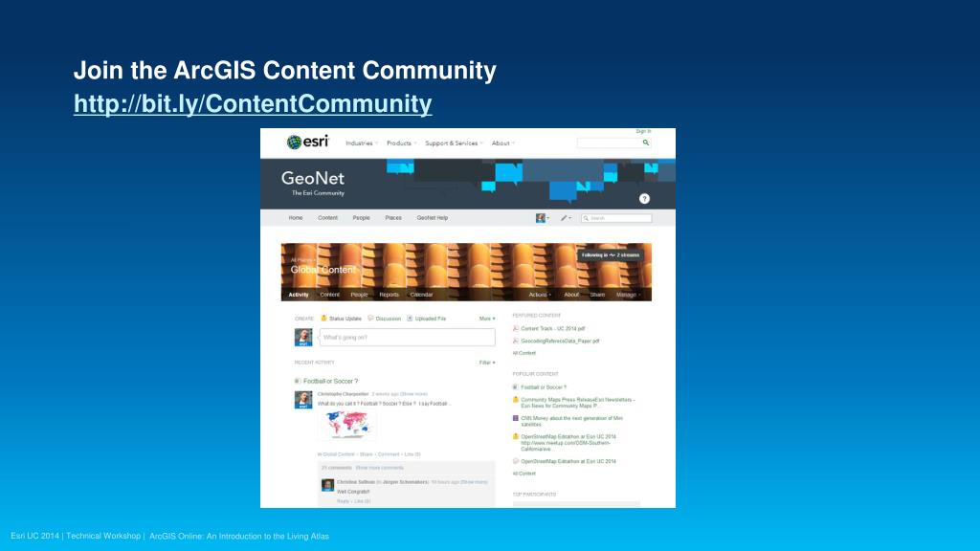The image size is (980, 551).
Task: Click the yellow icon beside OpenStreetMap Editathon meetup item
Action: point(516,436)
